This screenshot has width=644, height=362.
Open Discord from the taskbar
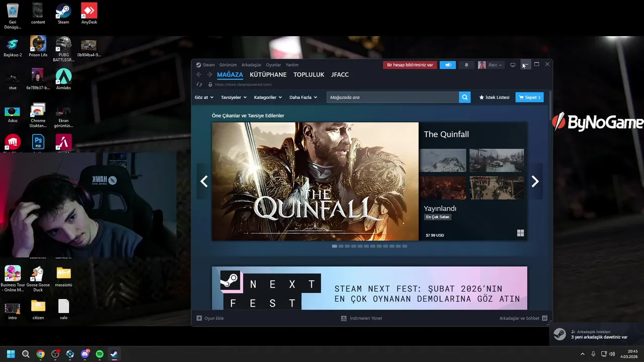[x=85, y=354]
